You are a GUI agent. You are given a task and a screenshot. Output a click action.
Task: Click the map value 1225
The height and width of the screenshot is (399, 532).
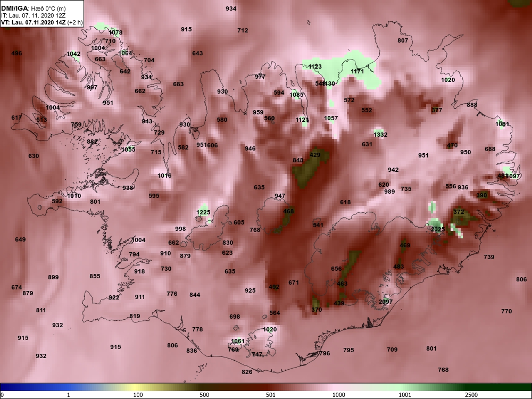[203, 212]
